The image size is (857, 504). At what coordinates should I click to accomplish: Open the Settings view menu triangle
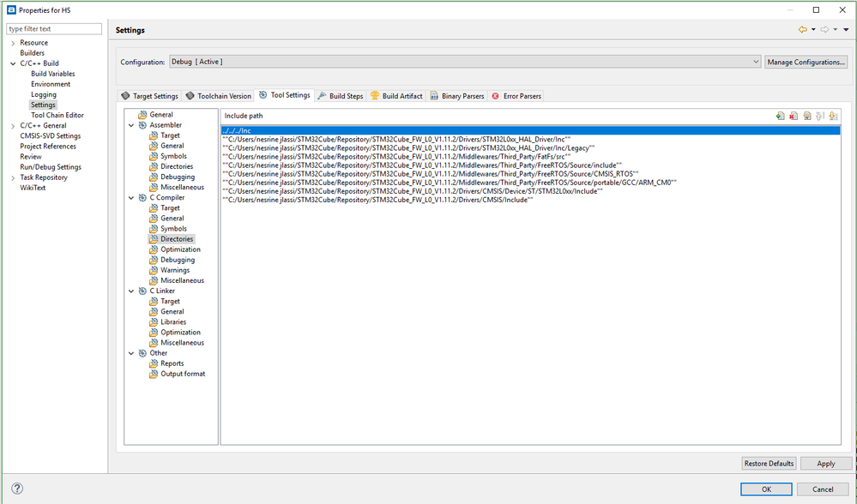click(846, 30)
